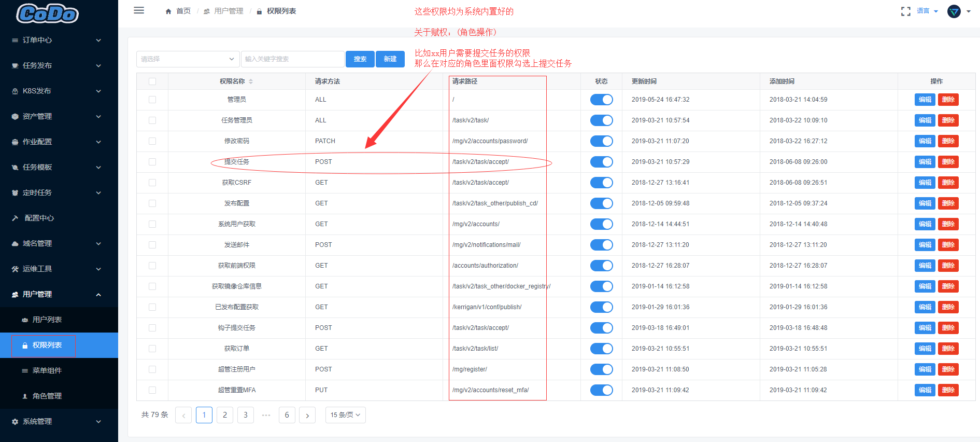Click the 新建 button
Image resolution: width=980 pixels, height=442 pixels.
point(390,59)
